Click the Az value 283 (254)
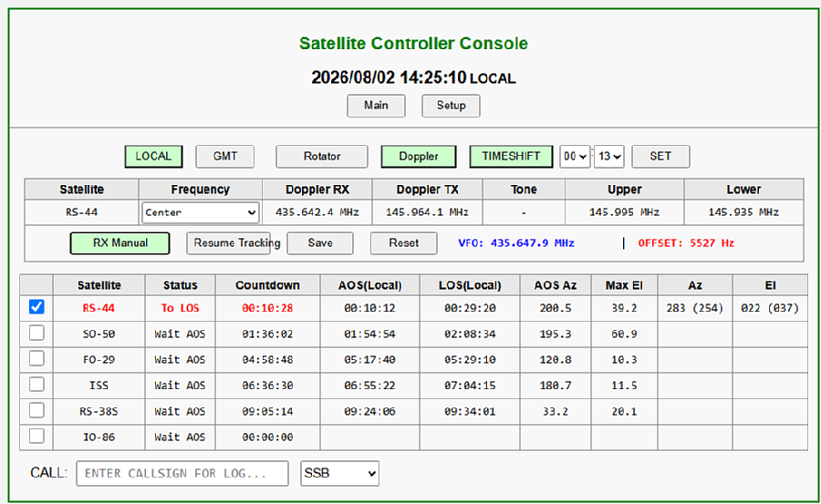 coord(695,308)
